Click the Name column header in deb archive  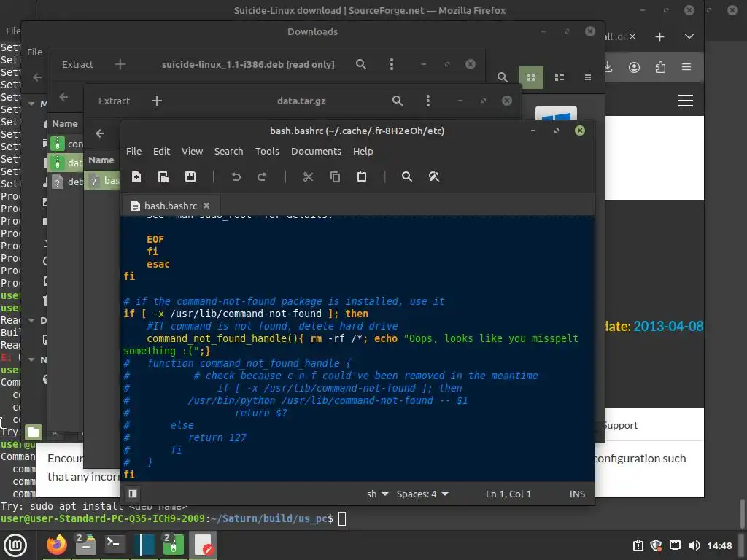(x=65, y=124)
